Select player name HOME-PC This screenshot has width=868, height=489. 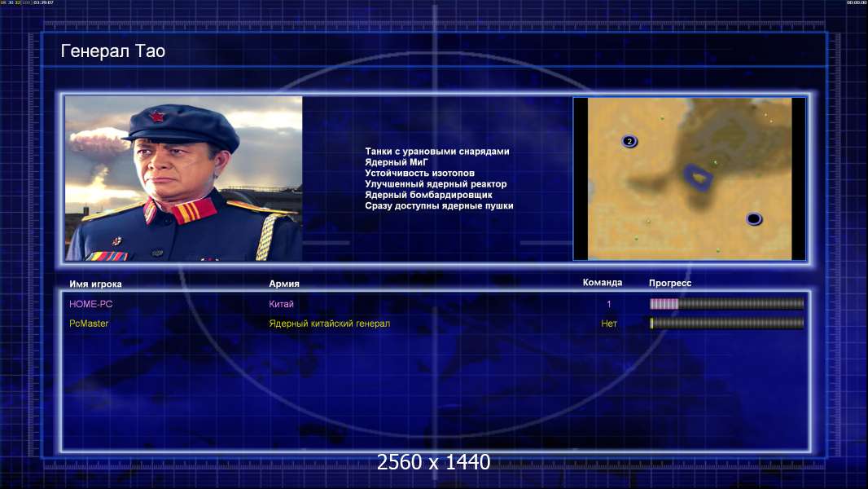(x=90, y=304)
